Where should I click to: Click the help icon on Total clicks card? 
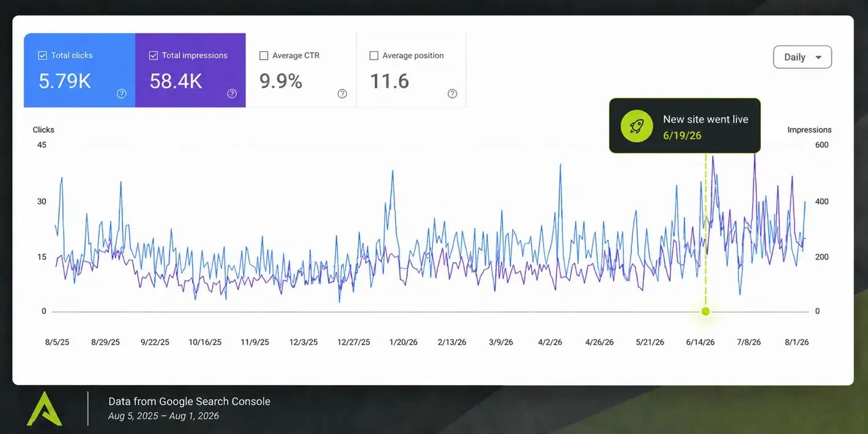click(x=122, y=94)
